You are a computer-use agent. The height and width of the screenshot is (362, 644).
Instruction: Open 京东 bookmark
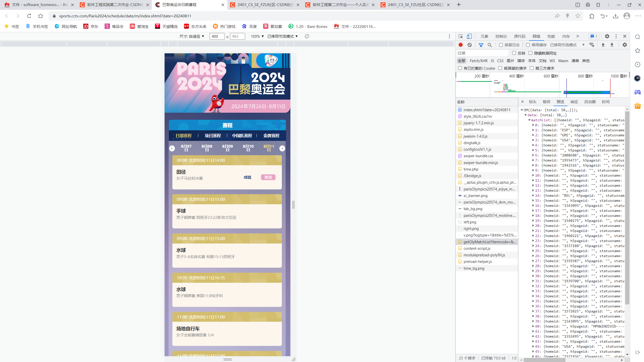[x=91, y=26]
